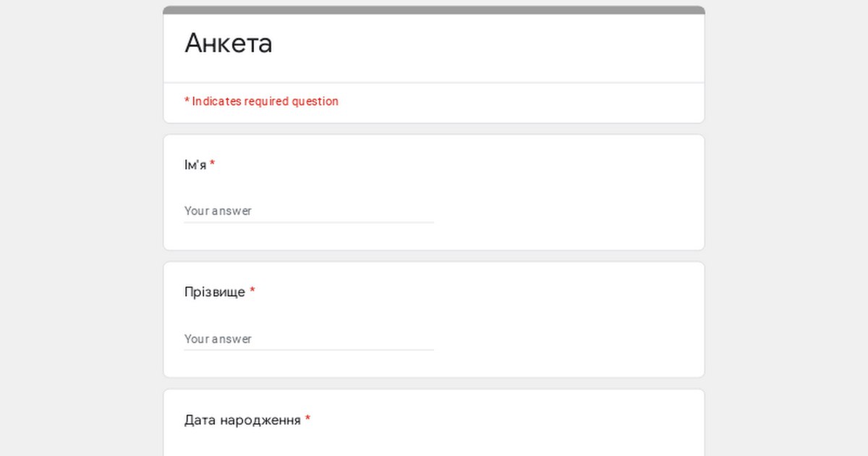Viewport: 868px width, 456px height.
Task: Click the gray accent bar atop the form
Action: click(x=434, y=10)
